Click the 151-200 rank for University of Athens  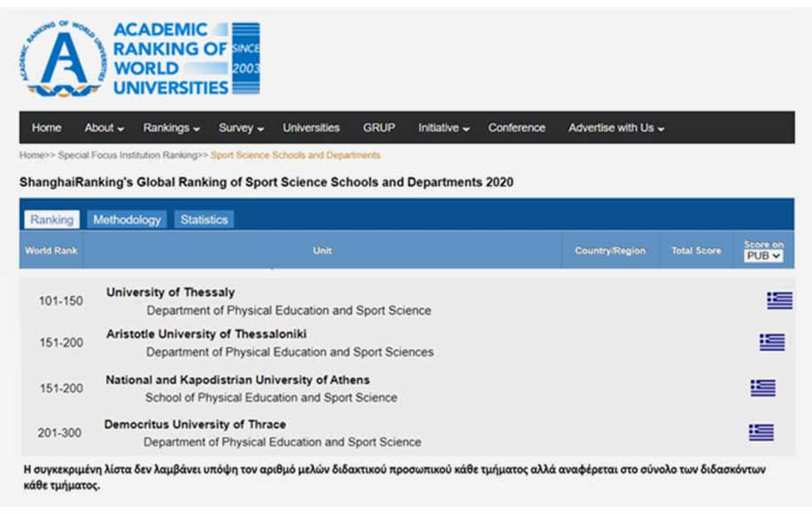coord(61,388)
